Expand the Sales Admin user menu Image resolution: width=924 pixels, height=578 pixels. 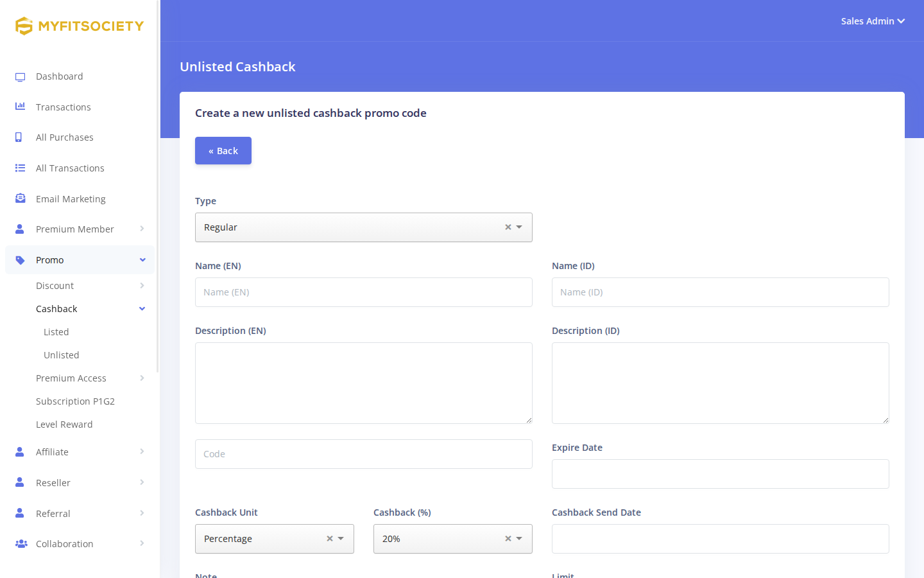pyautogui.click(x=873, y=21)
